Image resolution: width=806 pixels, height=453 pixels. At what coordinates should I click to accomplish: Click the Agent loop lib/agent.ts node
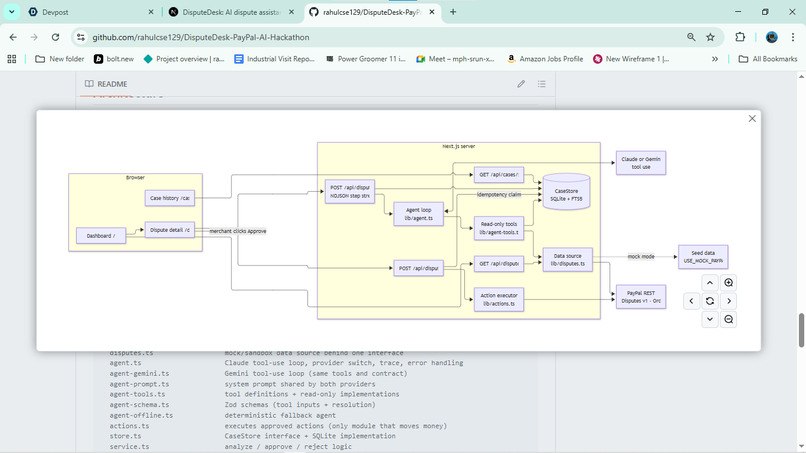pos(418,214)
